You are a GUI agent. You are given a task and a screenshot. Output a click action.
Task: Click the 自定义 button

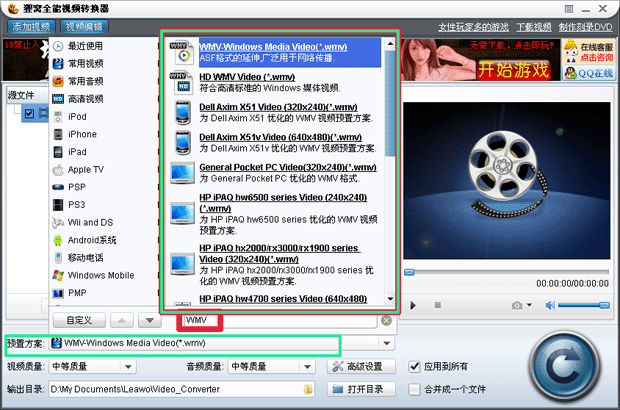click(79, 320)
